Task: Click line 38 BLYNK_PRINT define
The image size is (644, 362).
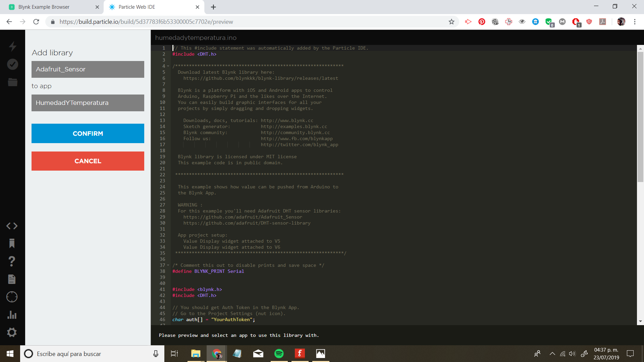Action: click(x=208, y=271)
